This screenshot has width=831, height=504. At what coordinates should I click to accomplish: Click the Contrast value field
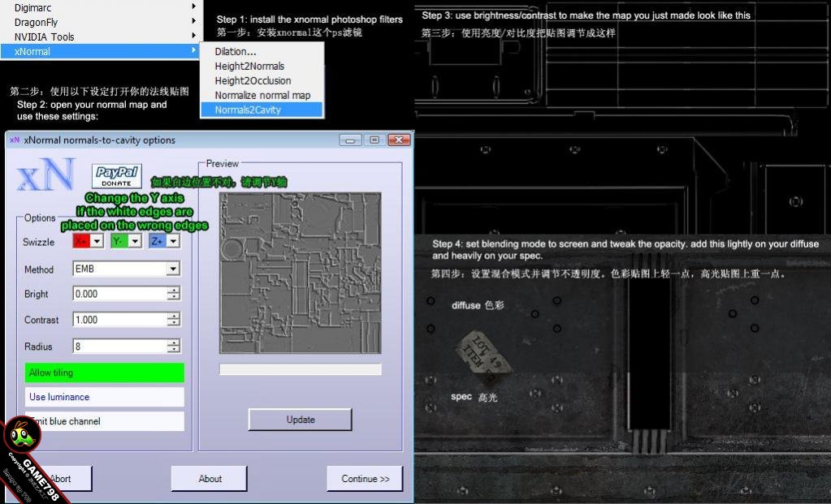click(119, 320)
